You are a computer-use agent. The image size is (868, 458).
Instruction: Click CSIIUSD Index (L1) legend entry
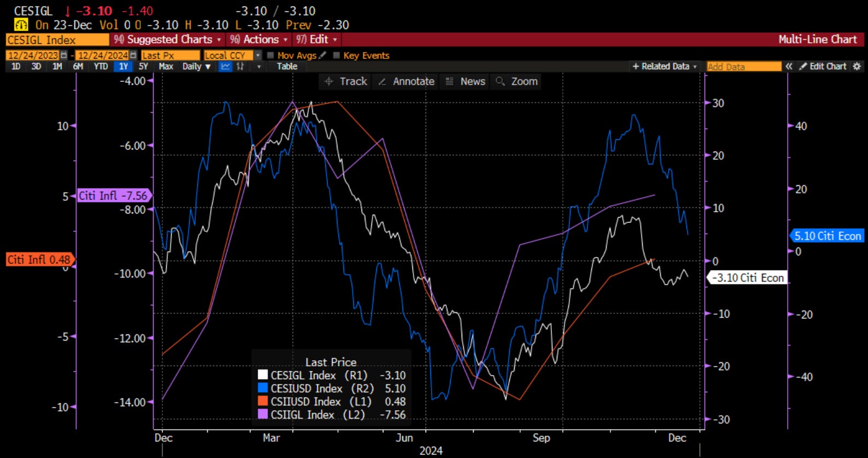(331, 401)
